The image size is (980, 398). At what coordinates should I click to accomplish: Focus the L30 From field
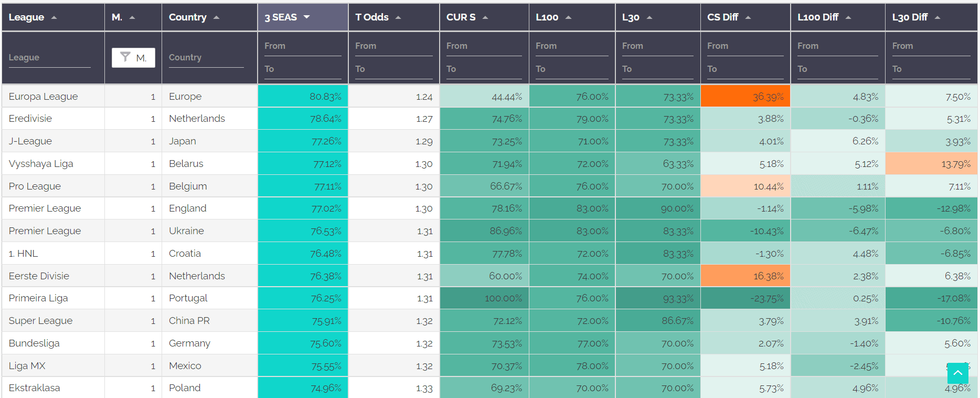[x=658, y=46]
